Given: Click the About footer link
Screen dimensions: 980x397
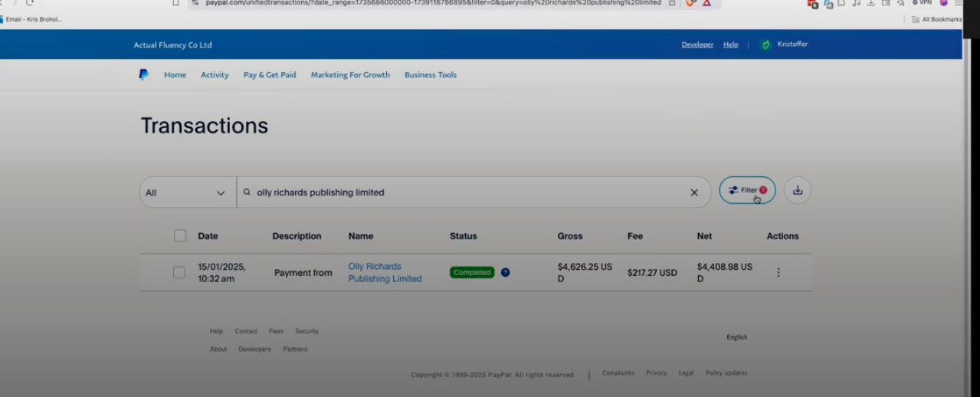Looking at the screenshot, I should point(218,349).
